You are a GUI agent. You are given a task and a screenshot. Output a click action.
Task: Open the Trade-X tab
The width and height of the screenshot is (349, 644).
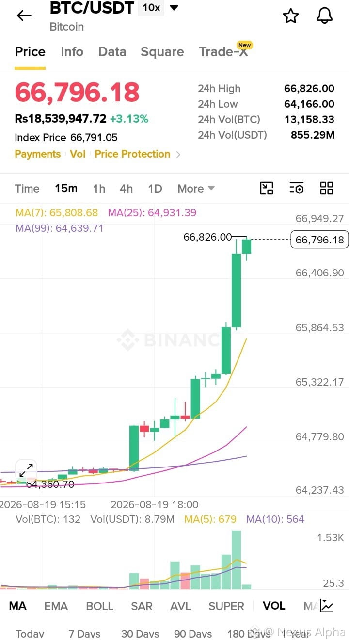[x=224, y=51]
